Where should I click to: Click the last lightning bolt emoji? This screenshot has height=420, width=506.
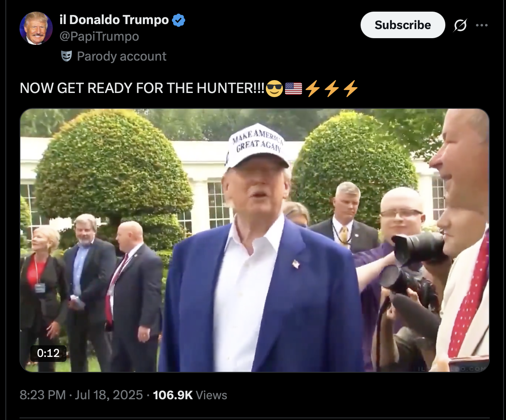click(x=351, y=88)
